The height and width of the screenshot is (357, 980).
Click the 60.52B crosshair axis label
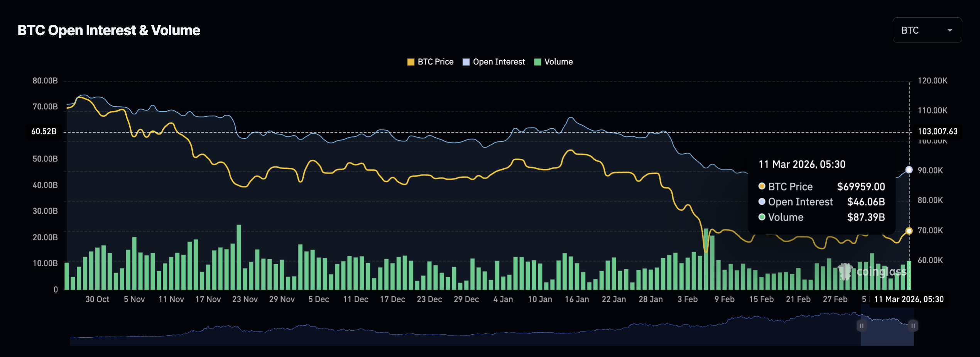coord(44,131)
